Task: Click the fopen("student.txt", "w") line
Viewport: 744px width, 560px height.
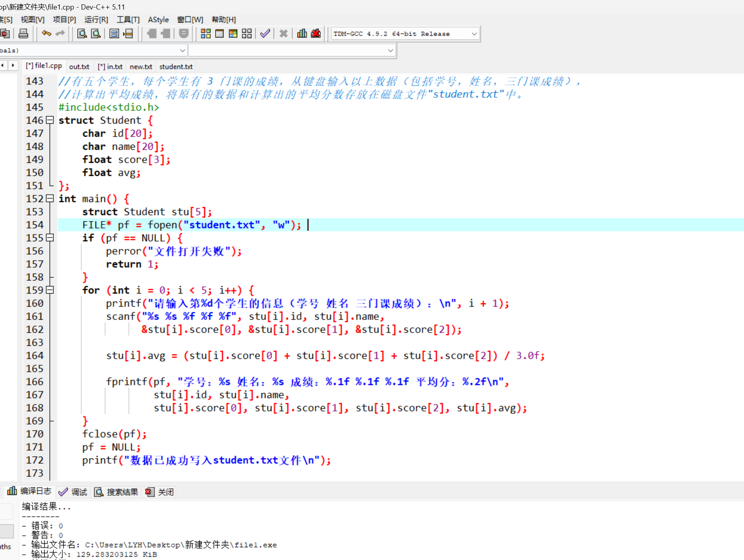Action: coord(192,225)
